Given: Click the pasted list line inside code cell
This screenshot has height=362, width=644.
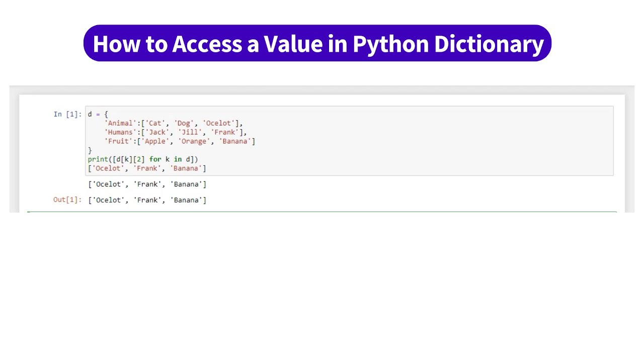Looking at the screenshot, I should (x=147, y=168).
